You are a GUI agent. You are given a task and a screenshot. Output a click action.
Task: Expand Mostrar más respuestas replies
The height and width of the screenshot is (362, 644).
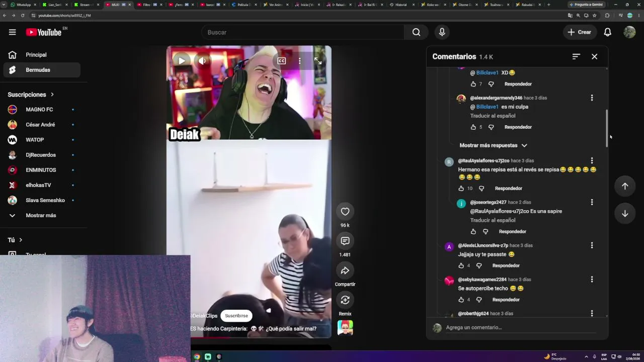point(493,145)
